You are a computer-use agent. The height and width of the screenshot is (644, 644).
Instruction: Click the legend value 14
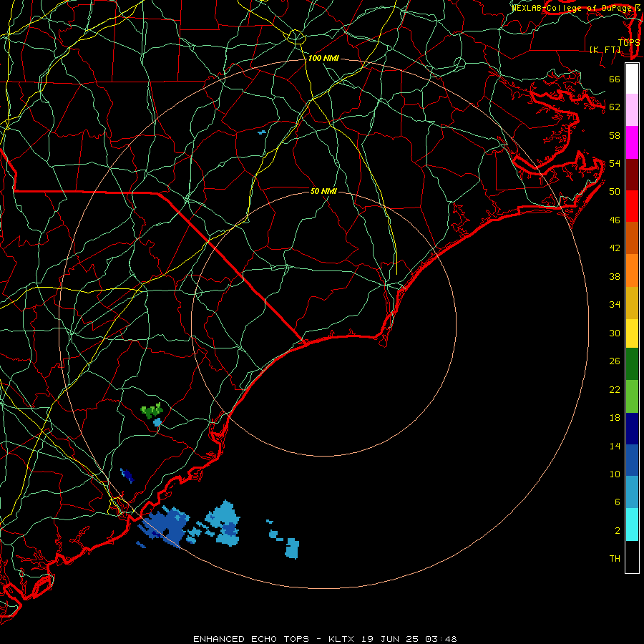pos(615,446)
